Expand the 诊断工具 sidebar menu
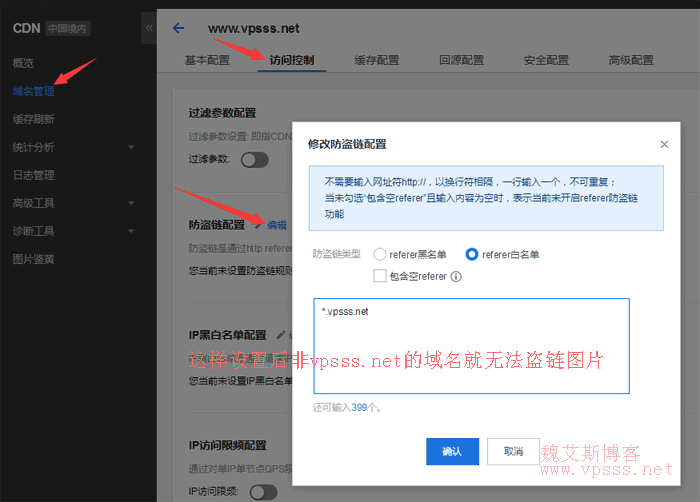This screenshot has width=700, height=502. [131, 232]
